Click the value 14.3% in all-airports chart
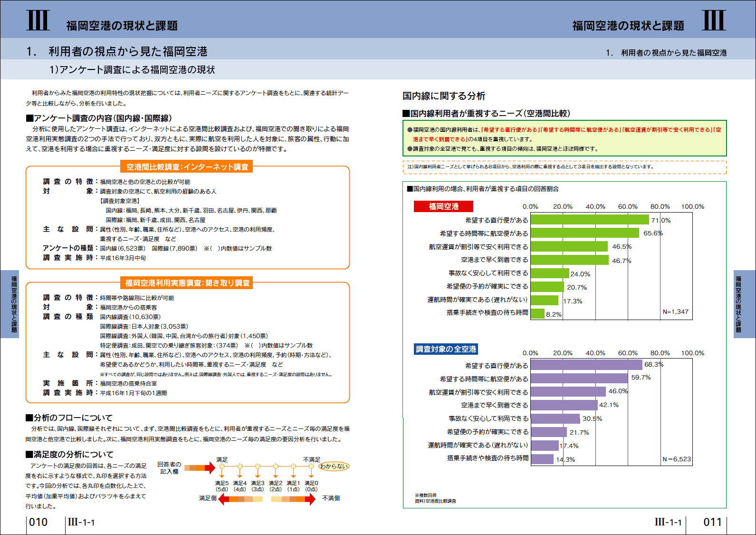 click(x=565, y=459)
